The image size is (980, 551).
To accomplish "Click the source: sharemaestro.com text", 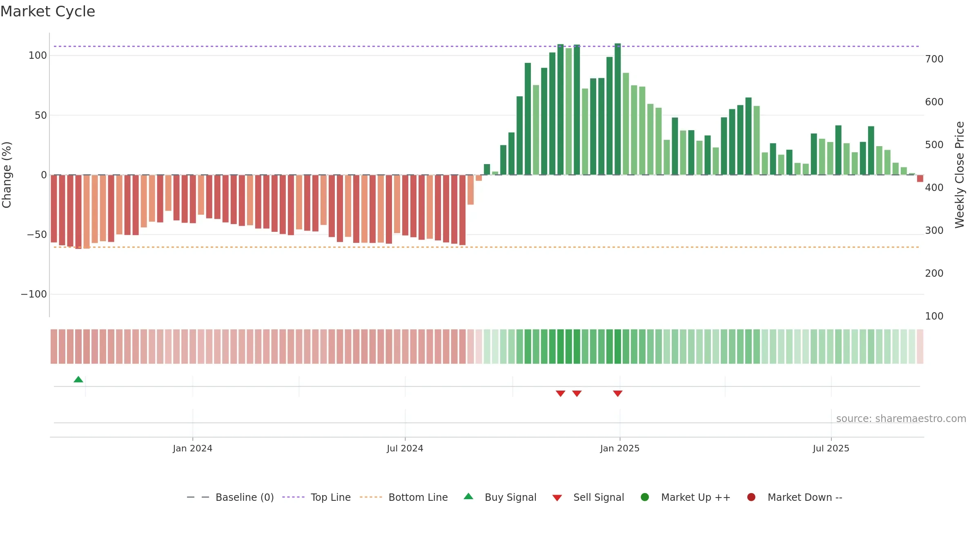I will pyautogui.click(x=901, y=419).
